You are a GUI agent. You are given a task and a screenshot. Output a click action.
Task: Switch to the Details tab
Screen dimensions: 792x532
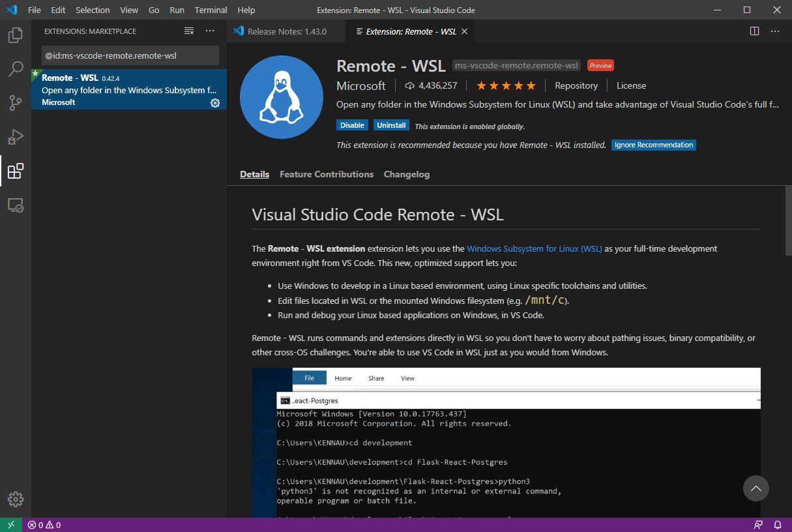[x=254, y=174]
